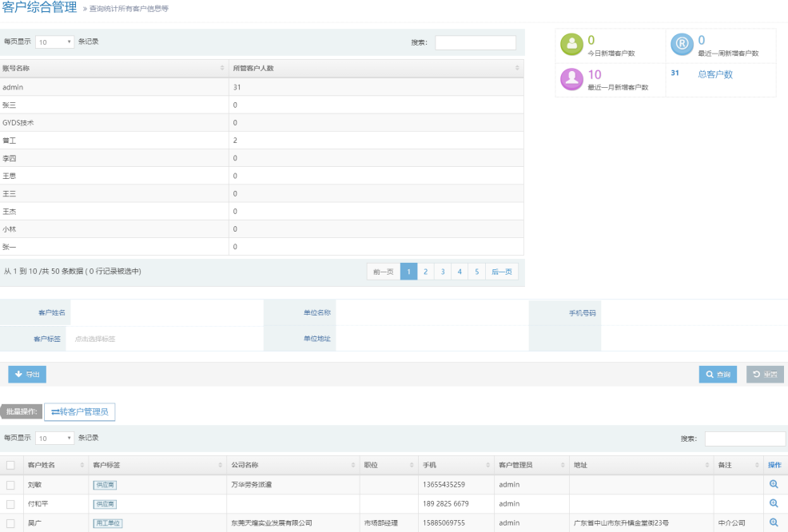Sort by 所管客户人数 column arrows
The height and width of the screenshot is (532, 788).
pyautogui.click(x=517, y=69)
